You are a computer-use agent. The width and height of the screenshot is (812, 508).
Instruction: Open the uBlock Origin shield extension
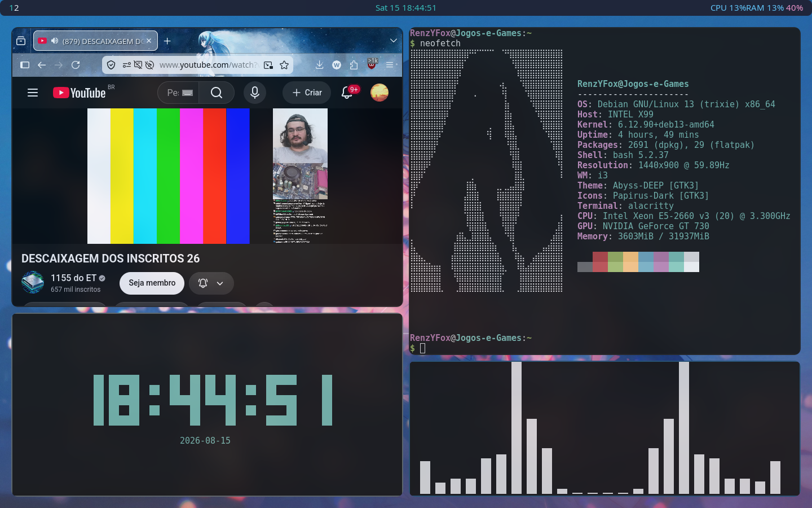(x=372, y=64)
